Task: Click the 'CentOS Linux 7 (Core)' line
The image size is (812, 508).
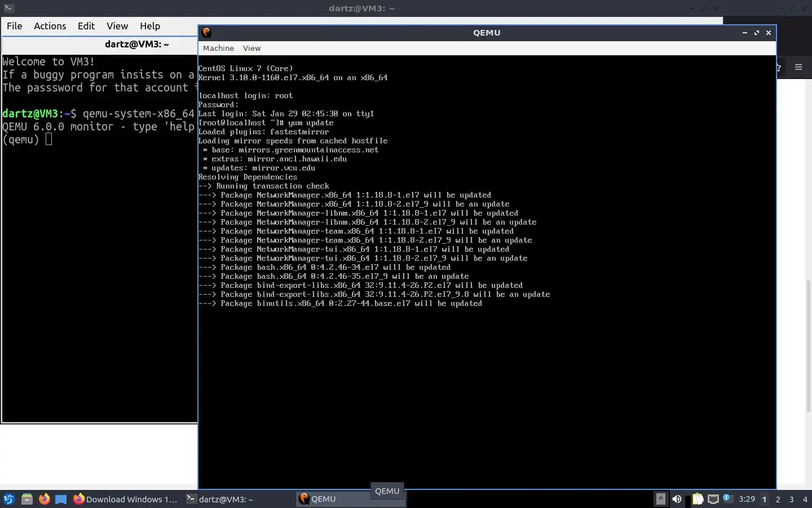Action: pos(245,68)
